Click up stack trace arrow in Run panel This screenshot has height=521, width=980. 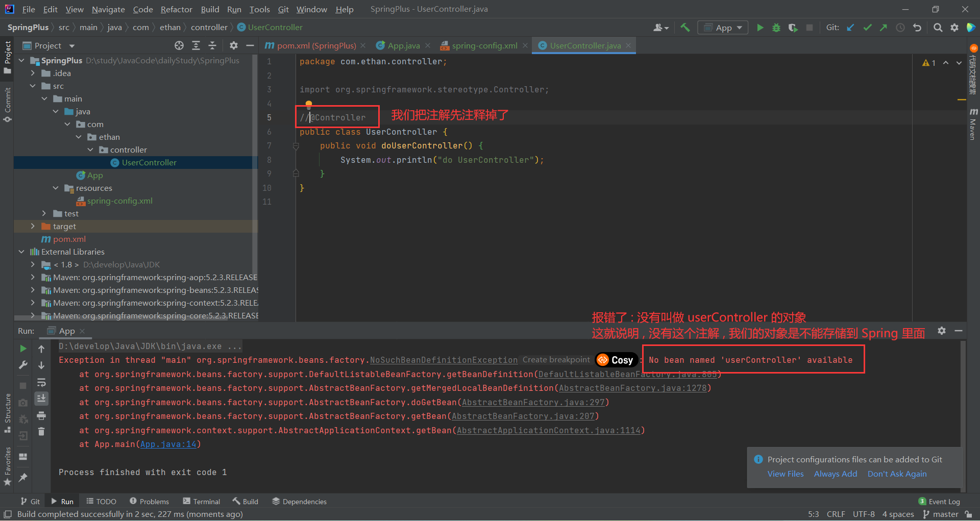pyautogui.click(x=41, y=349)
